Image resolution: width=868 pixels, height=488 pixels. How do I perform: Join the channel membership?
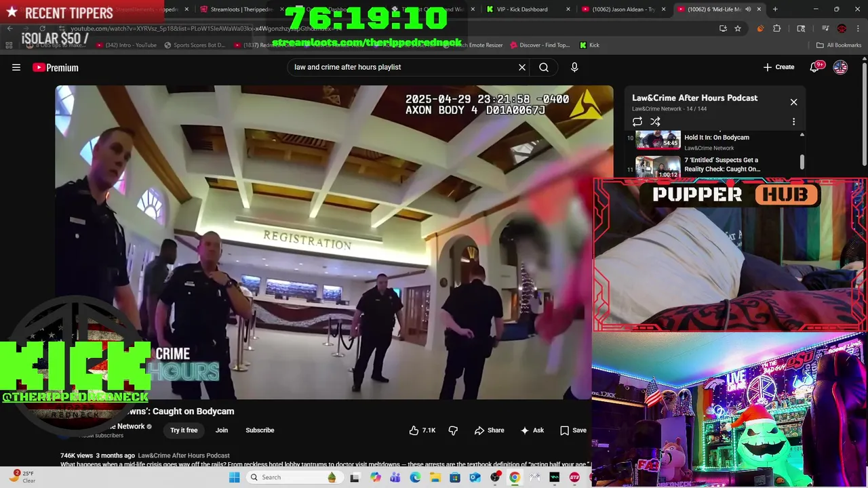click(x=222, y=430)
